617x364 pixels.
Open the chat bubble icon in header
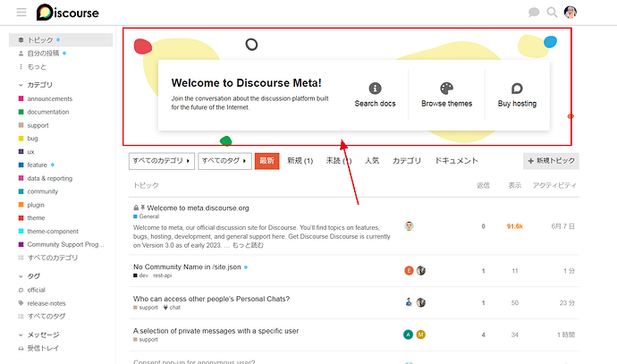tap(534, 13)
